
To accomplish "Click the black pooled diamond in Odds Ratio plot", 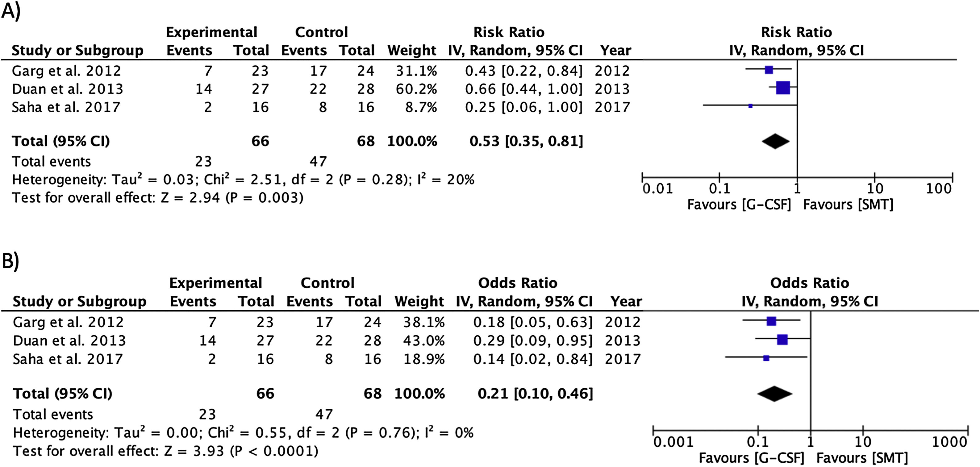I will coord(774,394).
